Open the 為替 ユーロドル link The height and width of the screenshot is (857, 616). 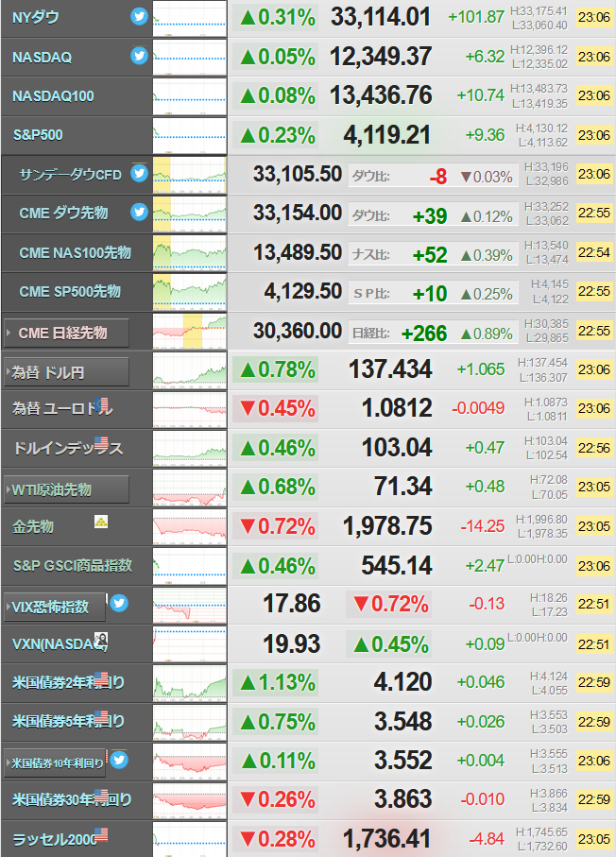tap(62, 408)
